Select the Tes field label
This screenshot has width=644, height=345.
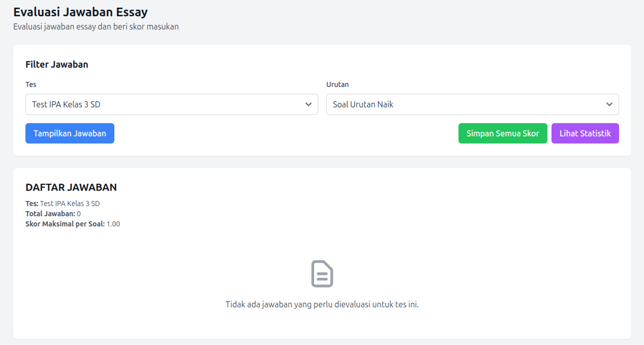point(30,84)
